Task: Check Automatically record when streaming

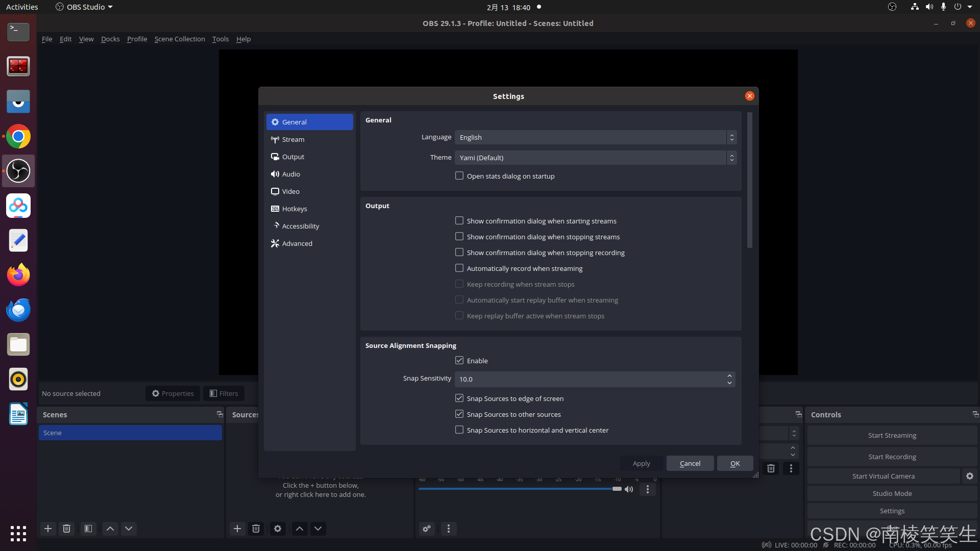Action: click(459, 268)
